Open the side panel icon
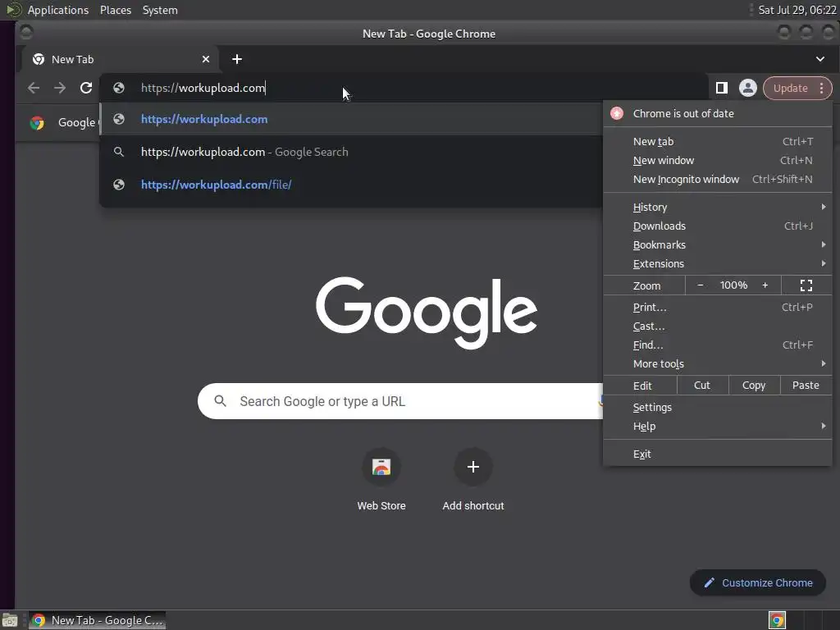 [722, 88]
